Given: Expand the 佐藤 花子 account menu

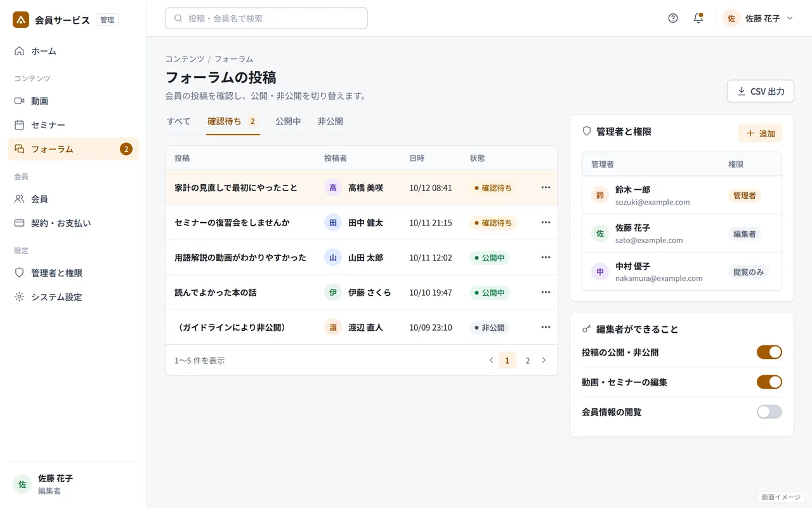Looking at the screenshot, I should pyautogui.click(x=758, y=18).
